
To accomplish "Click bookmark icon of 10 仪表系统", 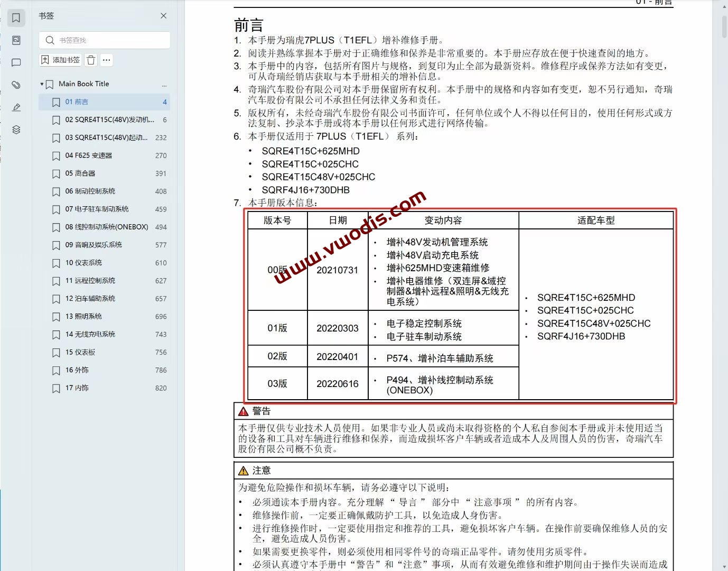I will [x=56, y=263].
